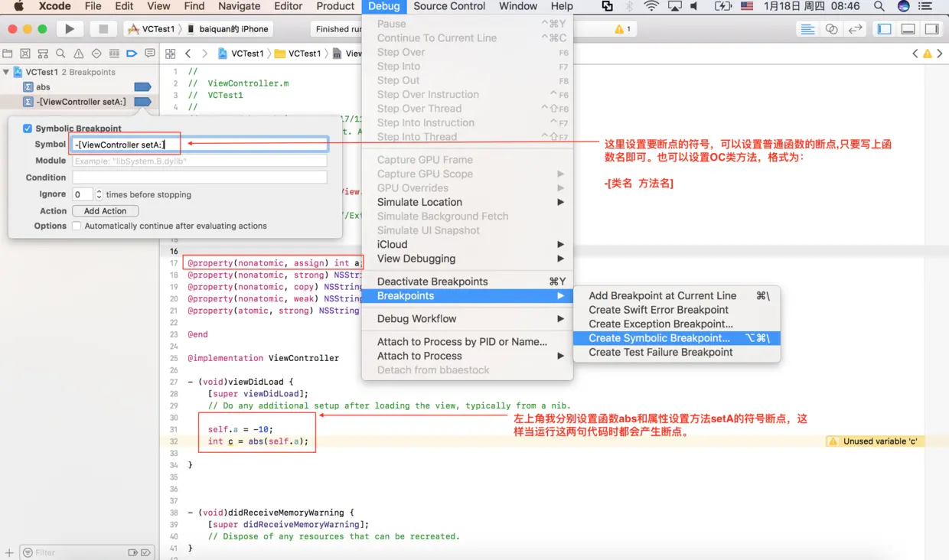Image resolution: width=949 pixels, height=560 pixels.
Task: Switch to the Version editor
Action: (855, 29)
